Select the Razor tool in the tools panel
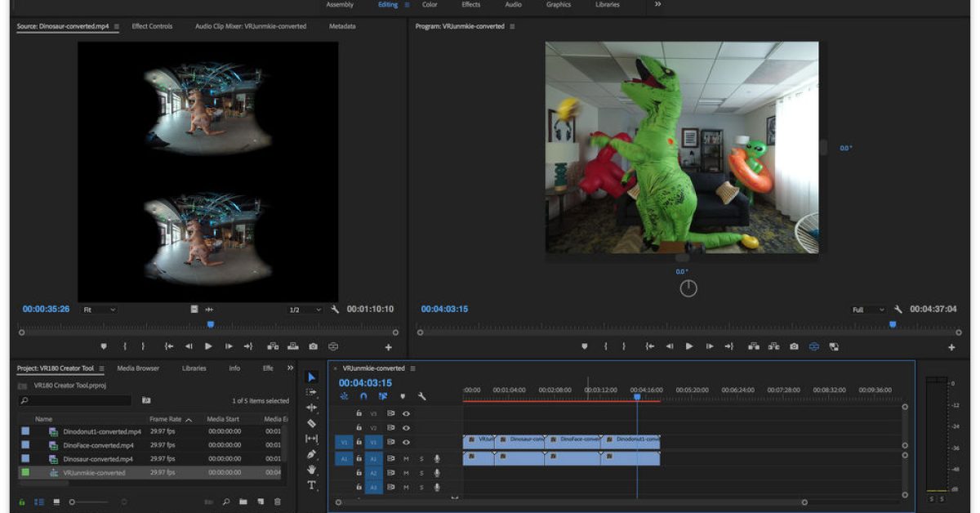Image resolution: width=980 pixels, height=513 pixels. (311, 423)
